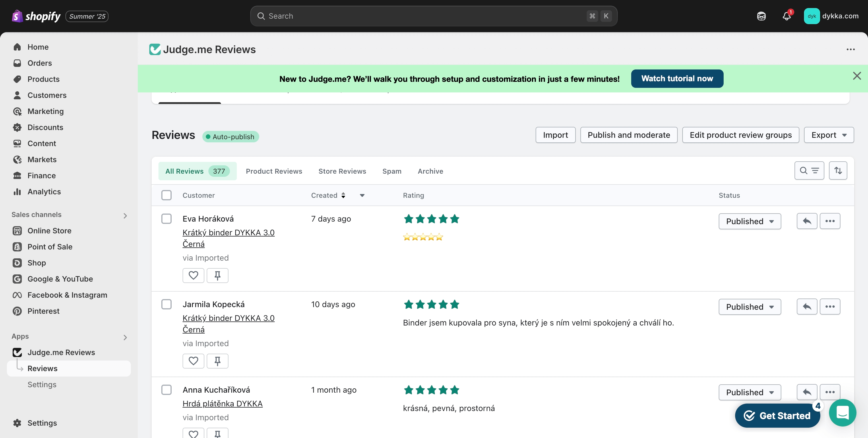This screenshot has height=438, width=868.
Task: Open the Hrdá plátěnka DYKKA product link
Action: (222, 403)
